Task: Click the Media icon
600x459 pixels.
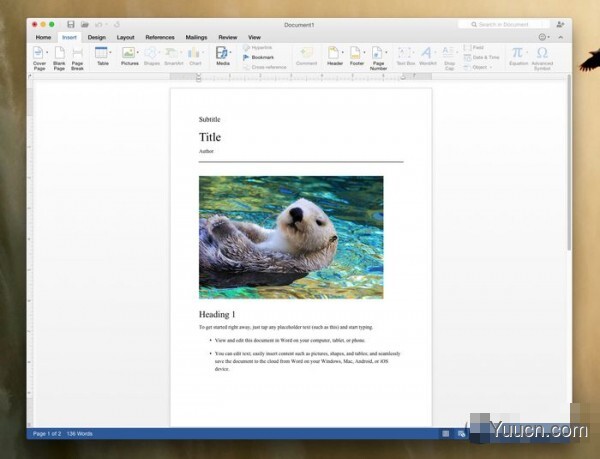Action: [222, 53]
